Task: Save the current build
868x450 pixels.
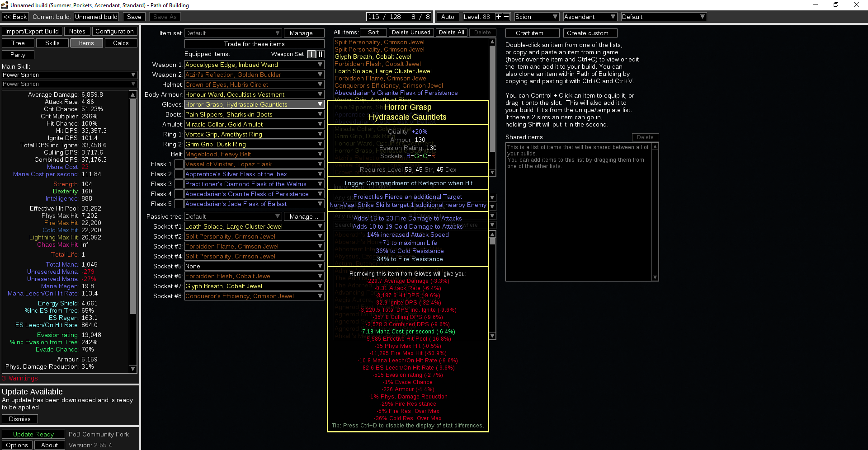Action: coord(134,17)
